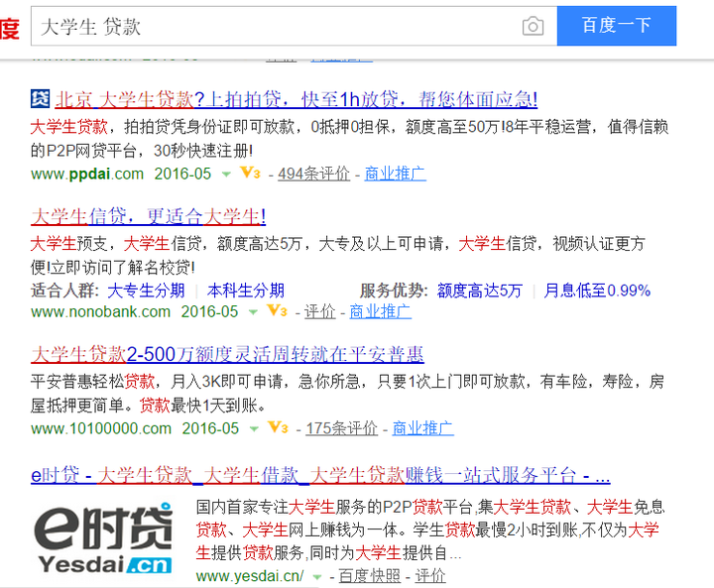
Task: Open the 大学生贷款2-500万额度 平安普惠 result title
Action: pos(228,354)
